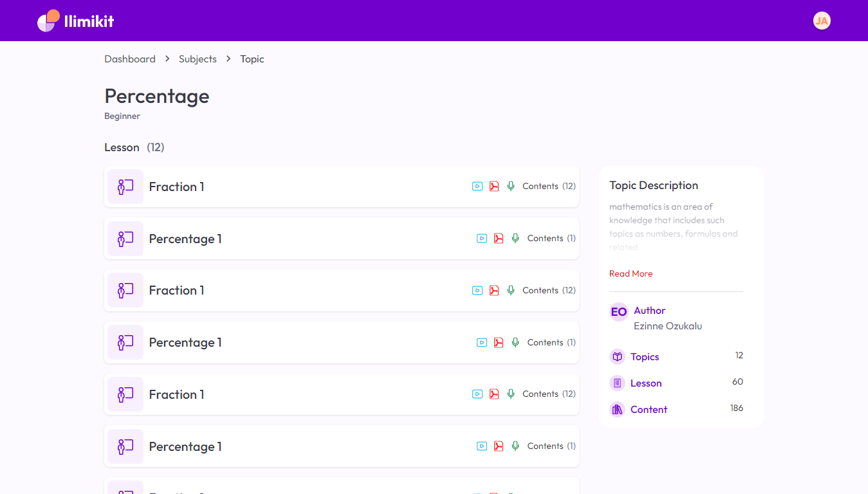The height and width of the screenshot is (494, 868).
Task: Click the teacher icon of the topmost Fraction 1 lesson
Action: click(125, 187)
